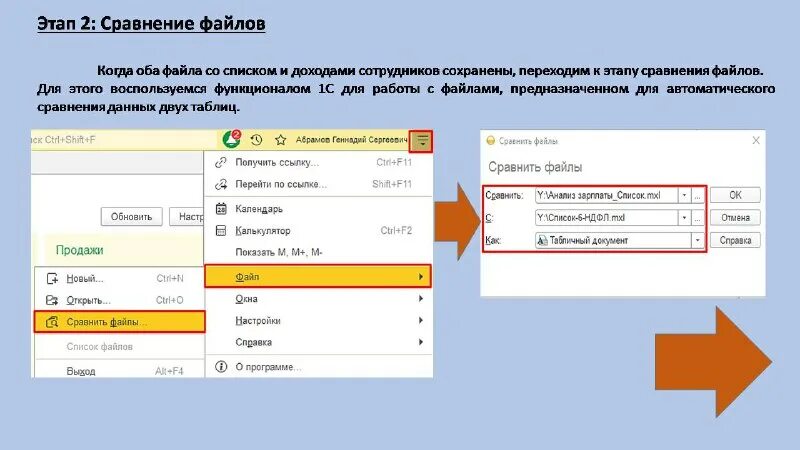800x450 pixels.
Task: Click the partially visible Настр button
Action: click(x=187, y=216)
